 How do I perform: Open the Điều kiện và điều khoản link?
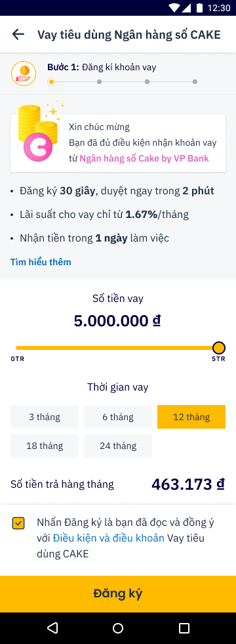[109, 538]
